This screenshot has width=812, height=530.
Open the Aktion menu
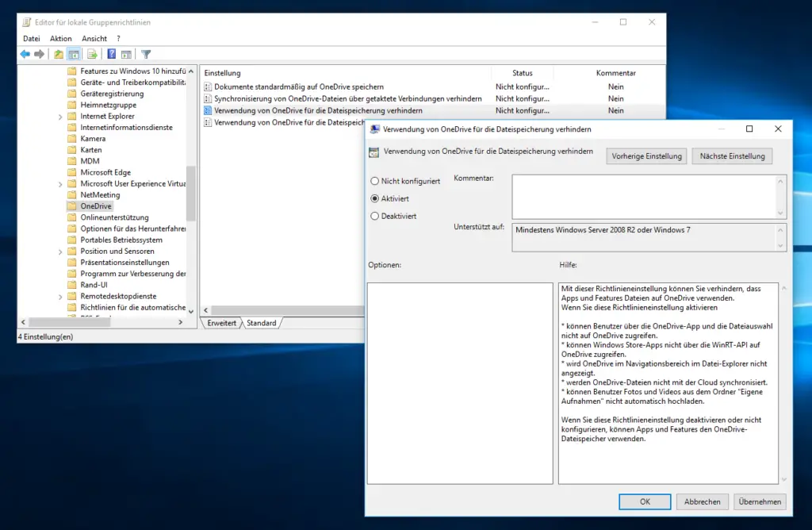[x=60, y=38]
